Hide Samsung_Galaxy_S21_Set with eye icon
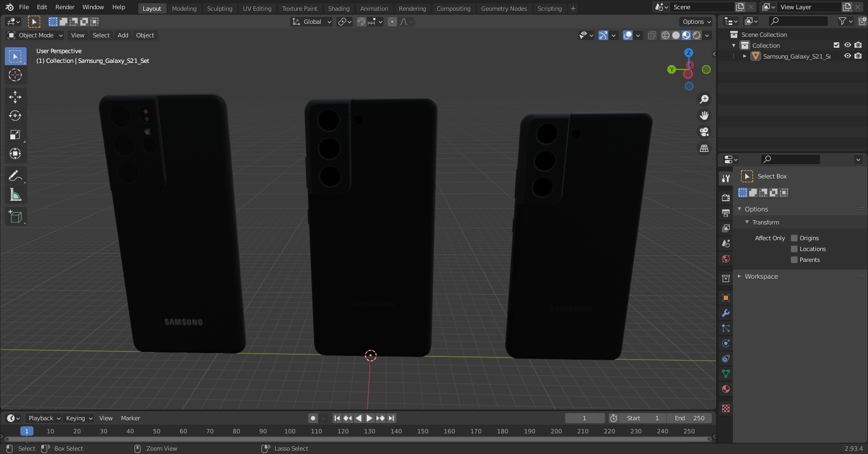 tap(847, 56)
